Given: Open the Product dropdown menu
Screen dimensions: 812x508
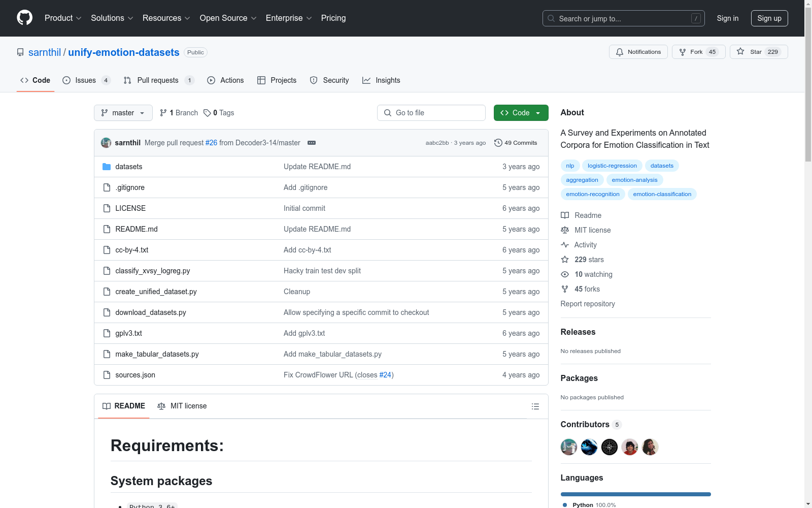Looking at the screenshot, I should coord(63,18).
